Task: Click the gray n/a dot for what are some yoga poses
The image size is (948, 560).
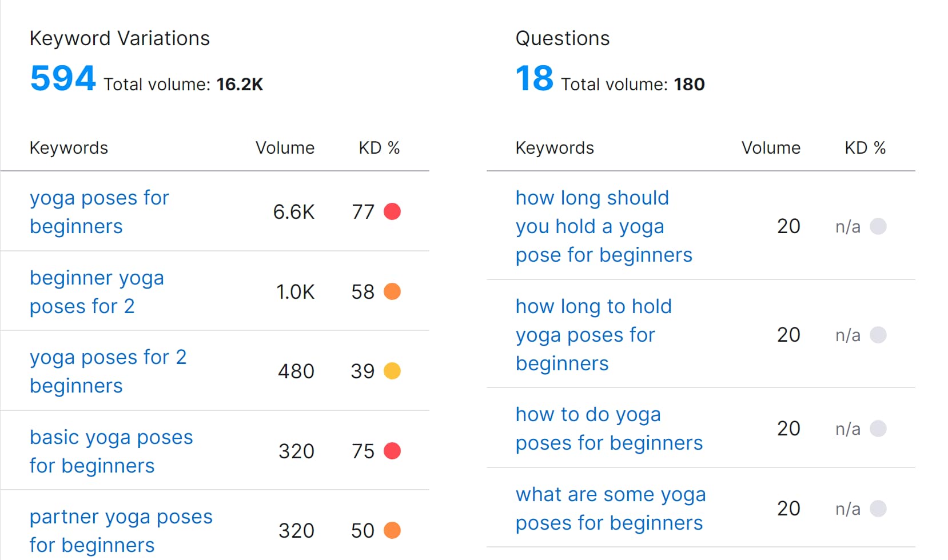Action: (x=879, y=508)
